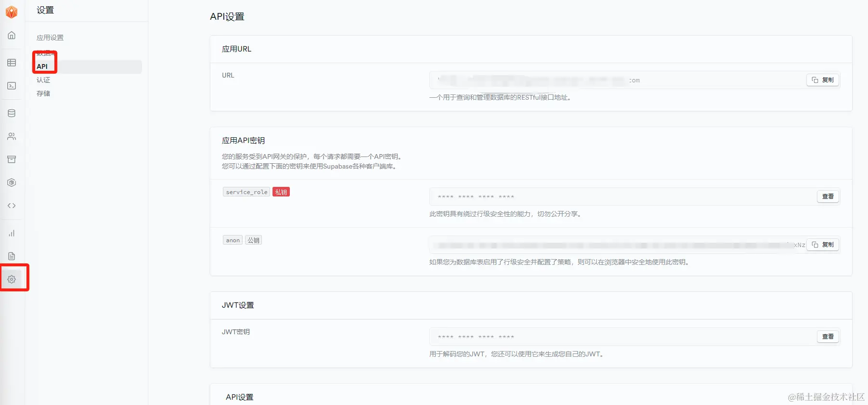Click the JWT设置 section heading
Image resolution: width=868 pixels, height=405 pixels.
click(x=238, y=305)
